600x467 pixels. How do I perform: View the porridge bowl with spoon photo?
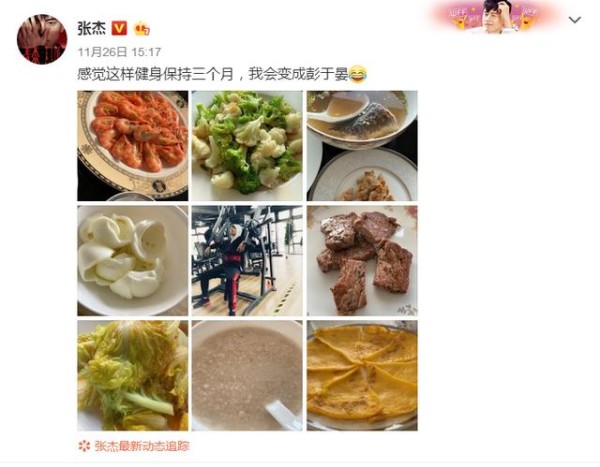pos(247,376)
